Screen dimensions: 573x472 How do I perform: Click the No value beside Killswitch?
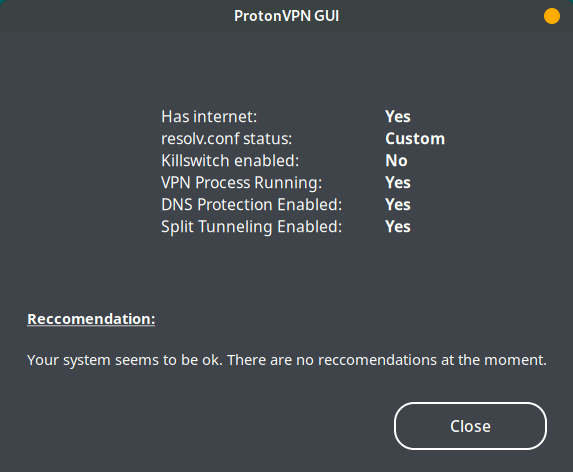(x=396, y=160)
